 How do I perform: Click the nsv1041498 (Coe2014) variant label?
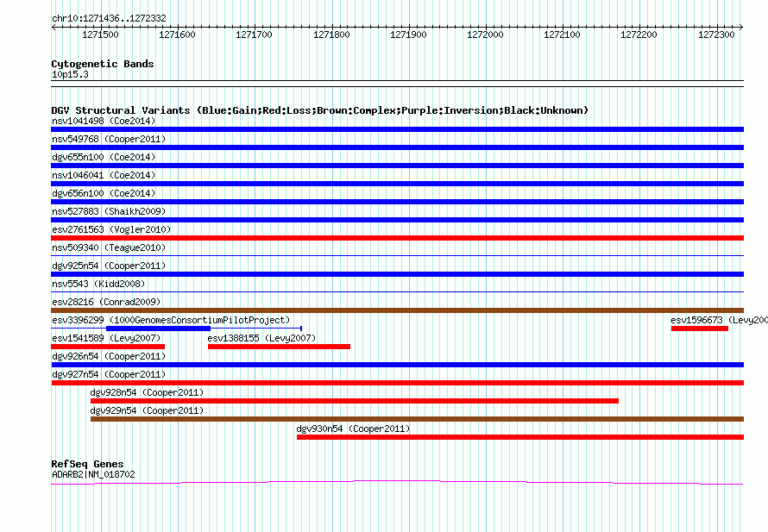[104, 121]
